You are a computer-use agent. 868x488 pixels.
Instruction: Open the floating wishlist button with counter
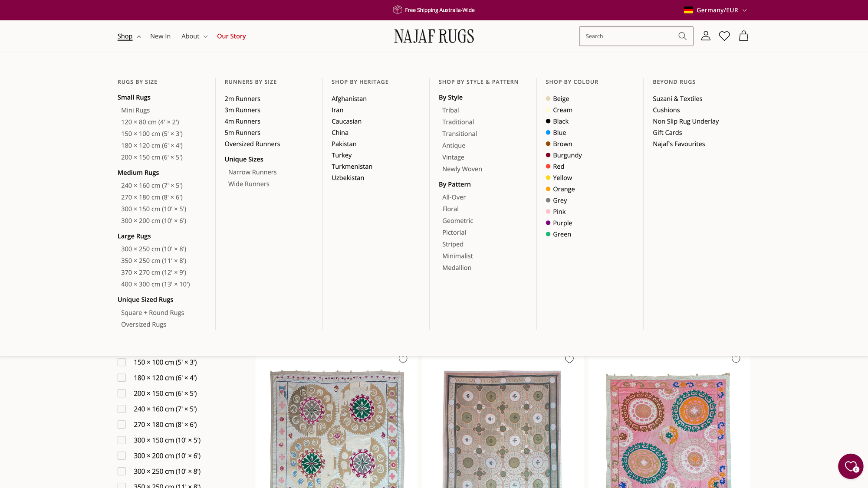[851, 466]
